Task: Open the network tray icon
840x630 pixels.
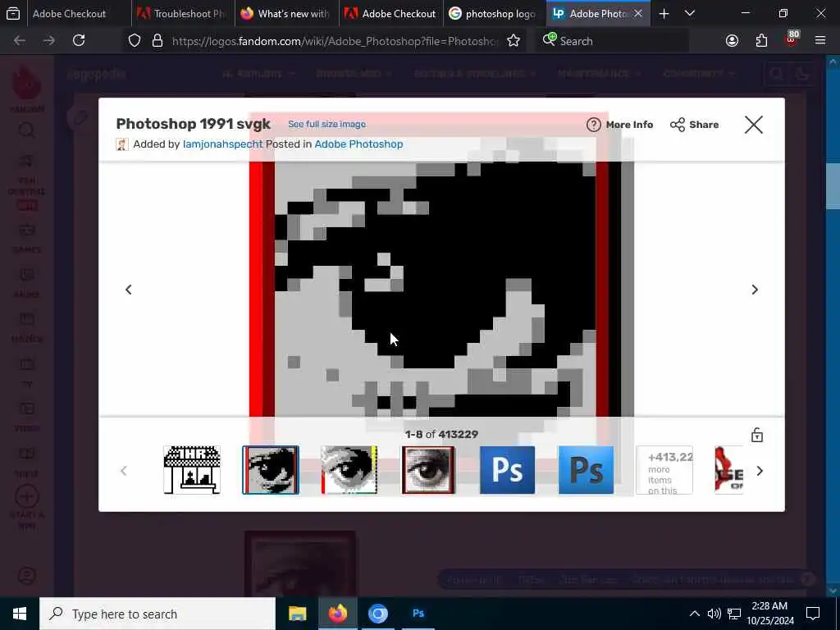Action: click(x=734, y=614)
